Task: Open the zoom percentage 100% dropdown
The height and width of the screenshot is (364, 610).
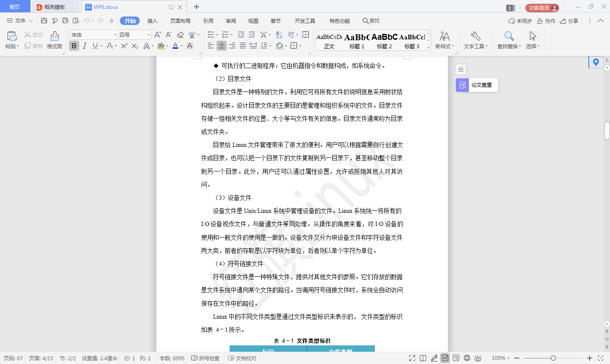Action: (x=501, y=358)
